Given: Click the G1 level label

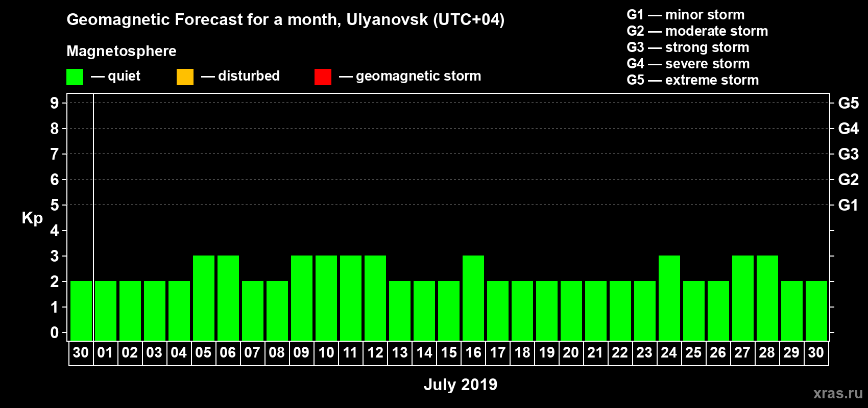Looking at the screenshot, I should pyautogui.click(x=849, y=205).
